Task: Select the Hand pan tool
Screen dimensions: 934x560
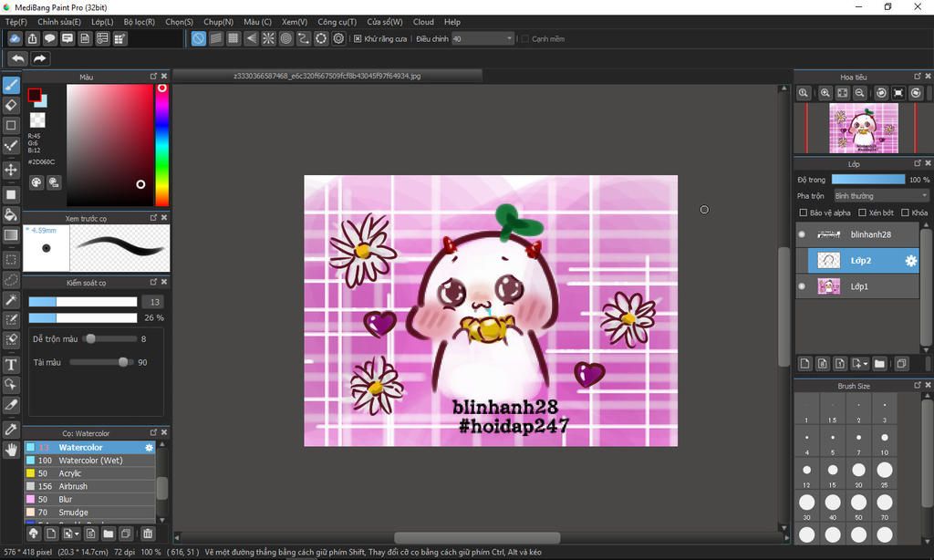Action: [x=11, y=450]
